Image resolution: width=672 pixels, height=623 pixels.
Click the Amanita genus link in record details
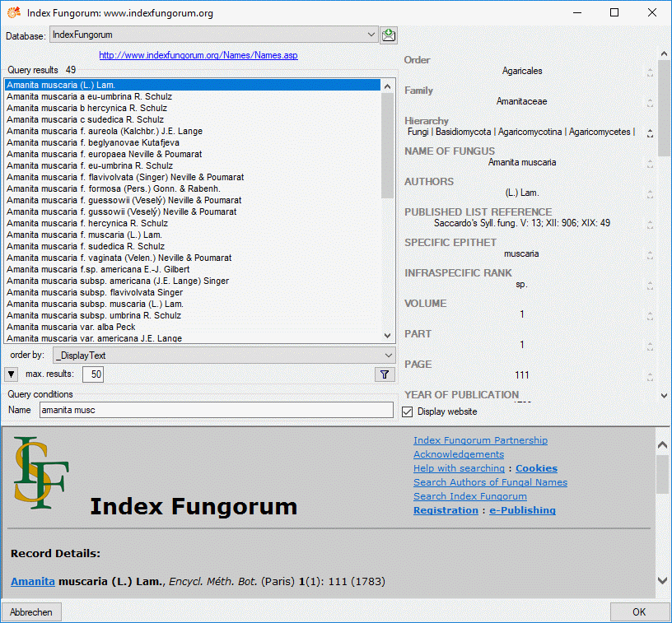(33, 582)
